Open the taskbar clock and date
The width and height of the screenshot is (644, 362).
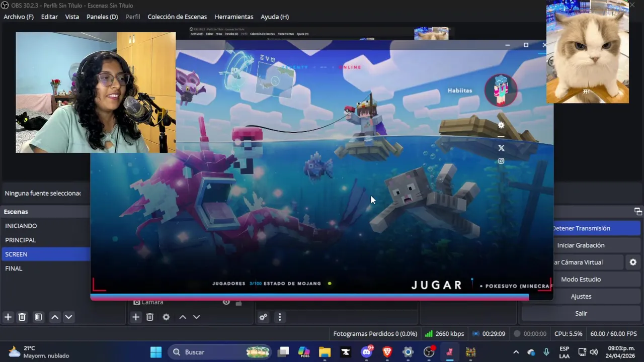(621, 352)
